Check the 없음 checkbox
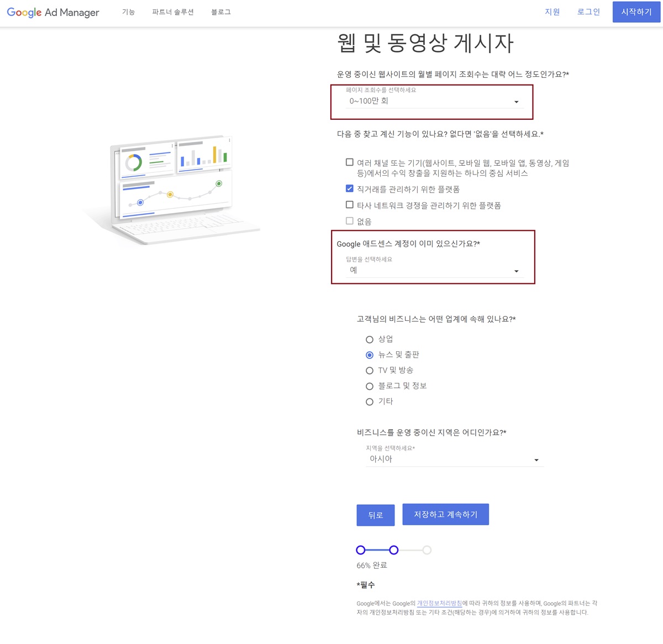Image resolution: width=663 pixels, height=644 pixels. [x=350, y=221]
